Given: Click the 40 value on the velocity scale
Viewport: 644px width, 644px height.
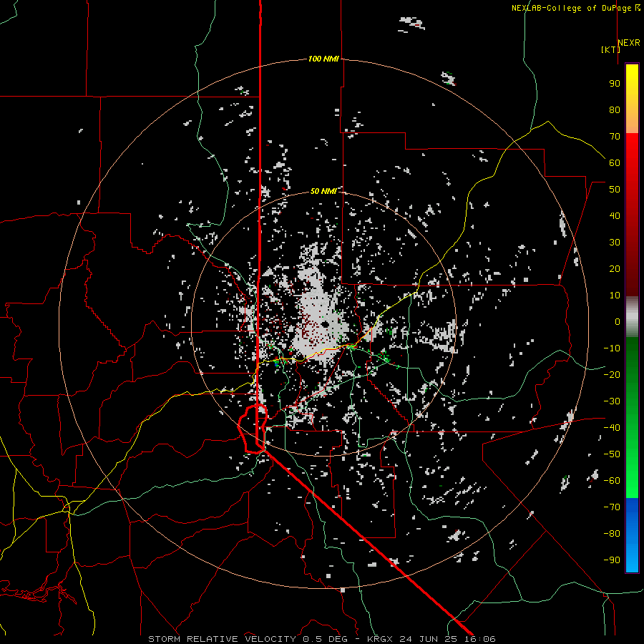Looking at the screenshot, I should click(615, 216).
